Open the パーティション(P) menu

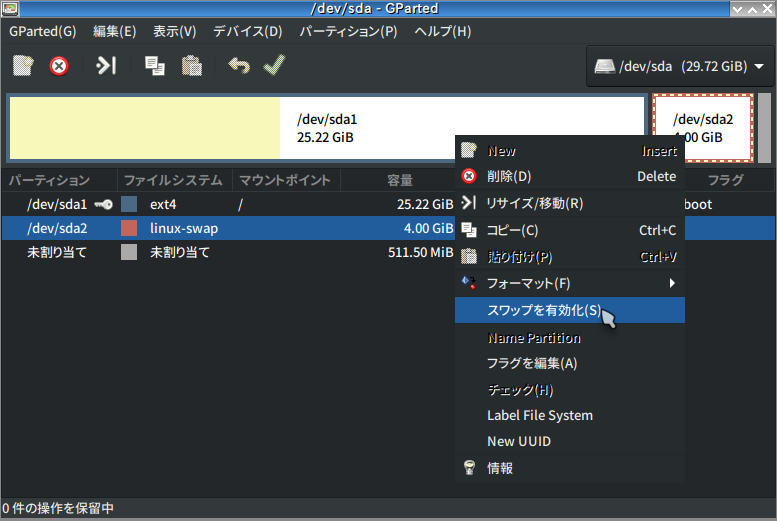coord(348,31)
